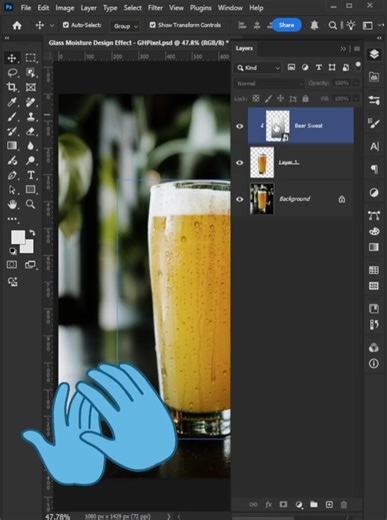
Task: Set the background color swatch
Action: [x=28, y=248]
